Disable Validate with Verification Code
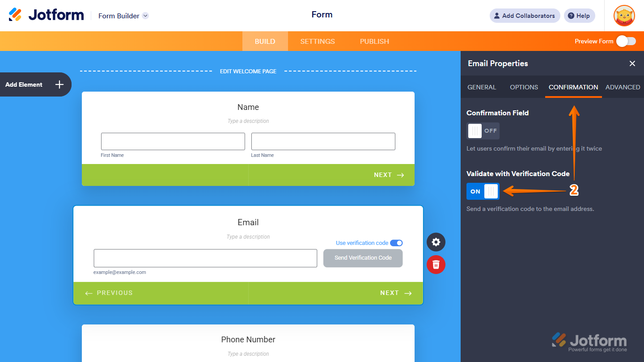 click(x=483, y=191)
